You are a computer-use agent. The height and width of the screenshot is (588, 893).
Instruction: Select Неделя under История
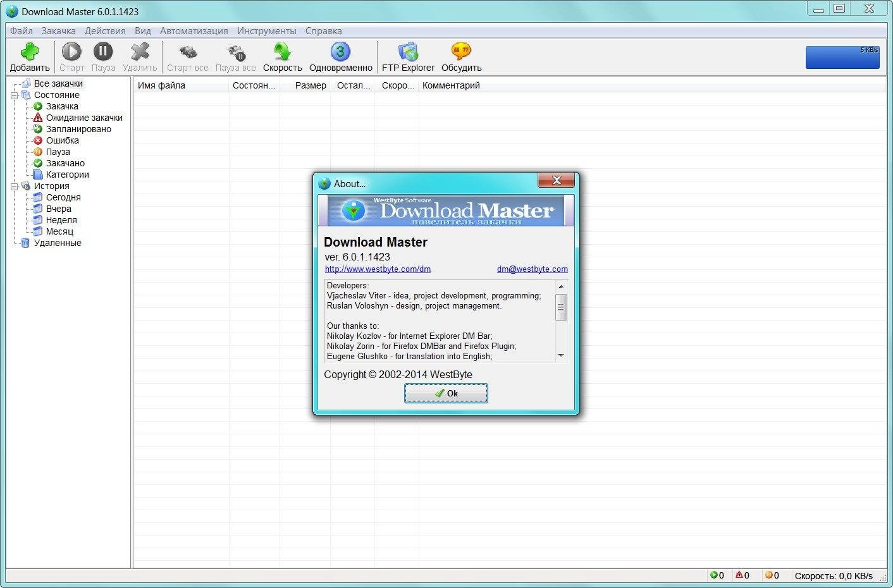click(61, 220)
